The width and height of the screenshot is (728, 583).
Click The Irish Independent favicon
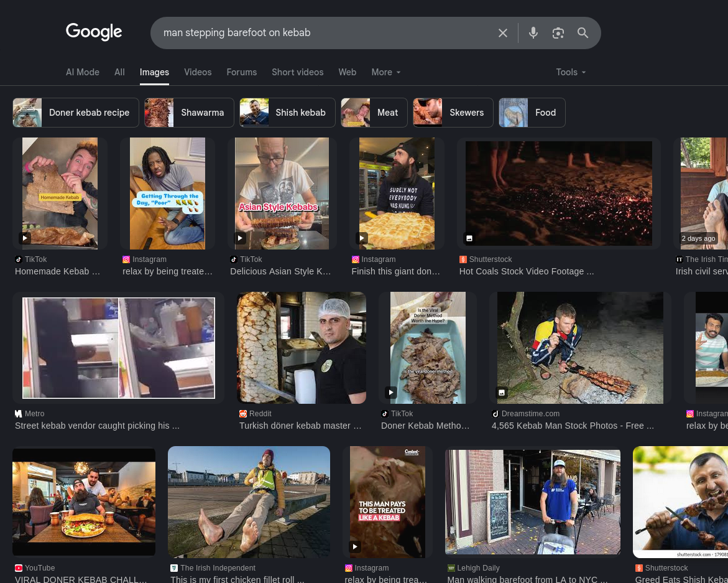[x=174, y=568]
